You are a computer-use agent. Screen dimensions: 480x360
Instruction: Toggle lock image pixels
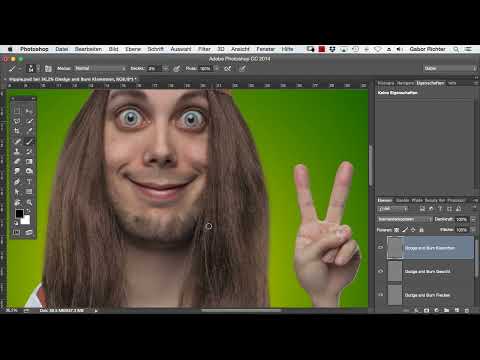405,230
